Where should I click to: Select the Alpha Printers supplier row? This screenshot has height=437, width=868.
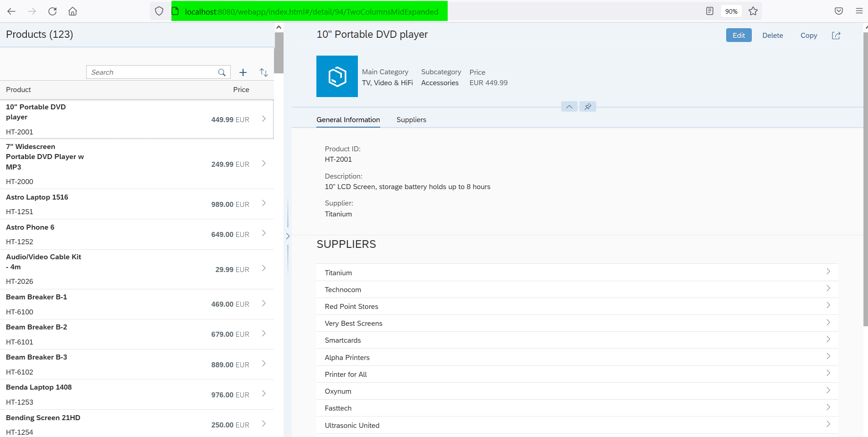tap(577, 357)
